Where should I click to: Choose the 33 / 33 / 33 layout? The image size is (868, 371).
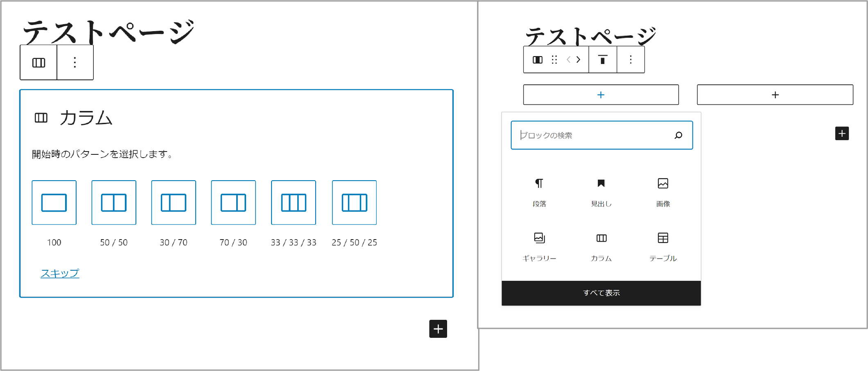click(294, 203)
